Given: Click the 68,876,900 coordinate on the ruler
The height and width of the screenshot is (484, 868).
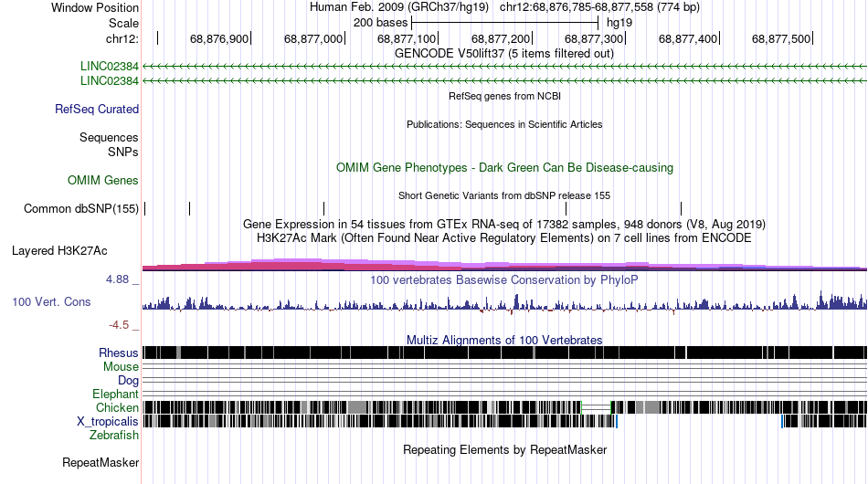Looking at the screenshot, I should click(219, 38).
